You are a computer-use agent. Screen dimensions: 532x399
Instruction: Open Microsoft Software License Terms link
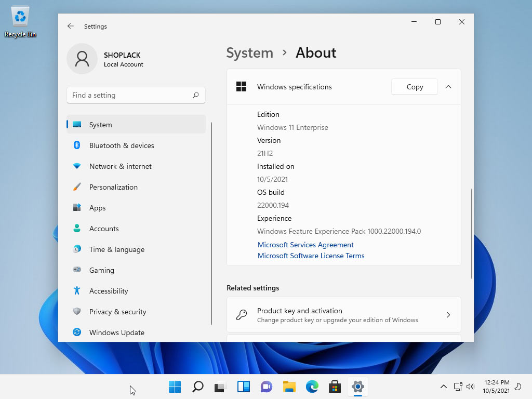311,256
